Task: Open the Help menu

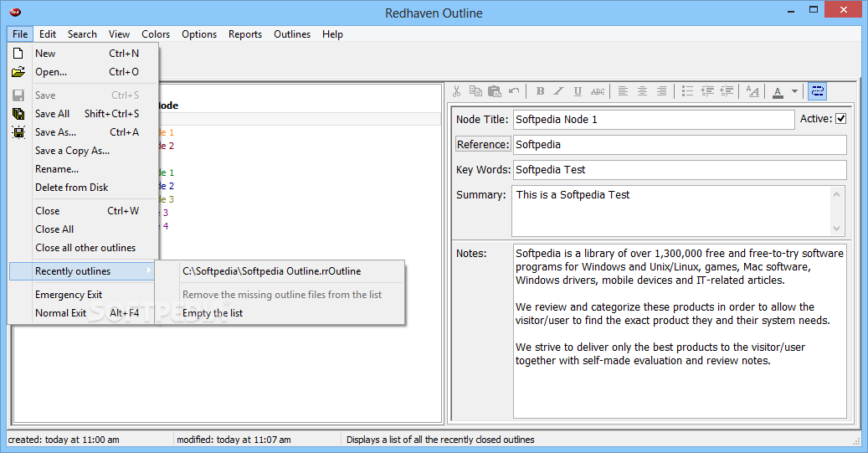Action: pyautogui.click(x=332, y=33)
